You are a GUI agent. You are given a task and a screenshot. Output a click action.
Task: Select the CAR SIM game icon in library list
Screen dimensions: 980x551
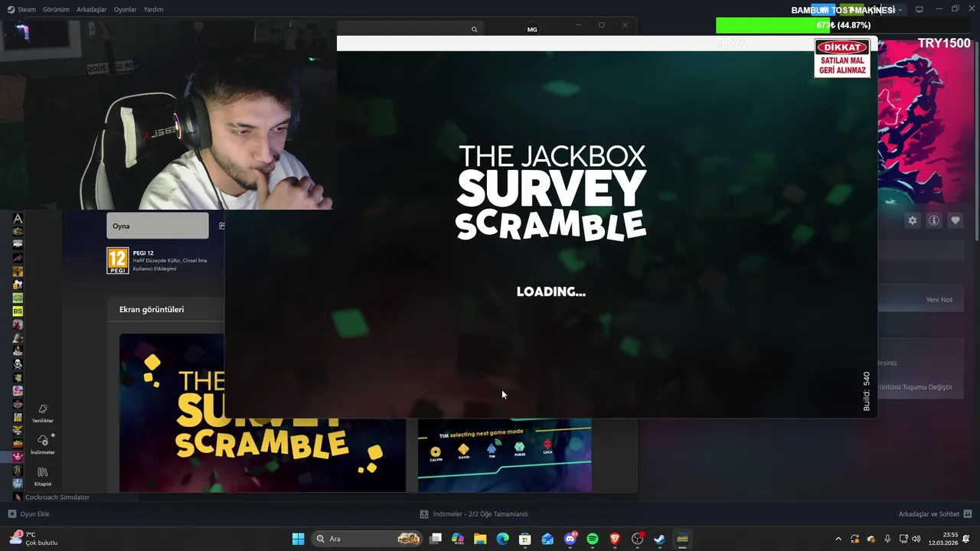click(18, 417)
